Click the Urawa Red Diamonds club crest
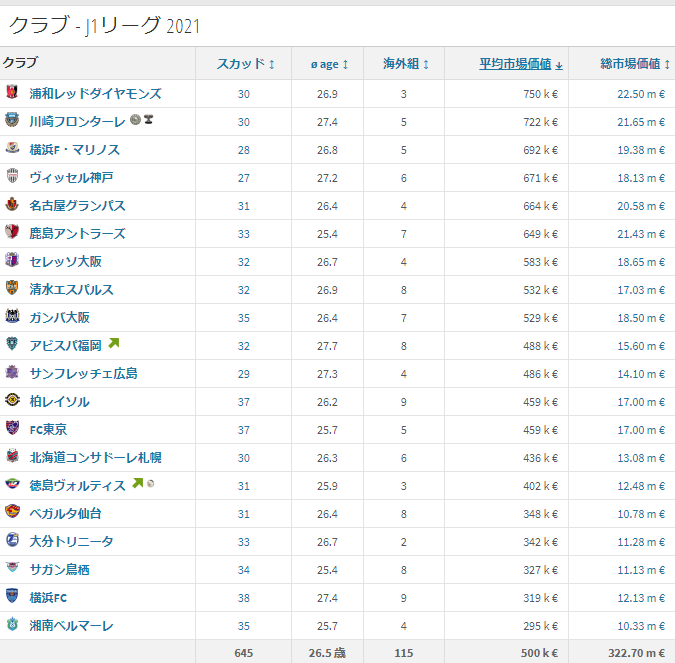 (12, 94)
